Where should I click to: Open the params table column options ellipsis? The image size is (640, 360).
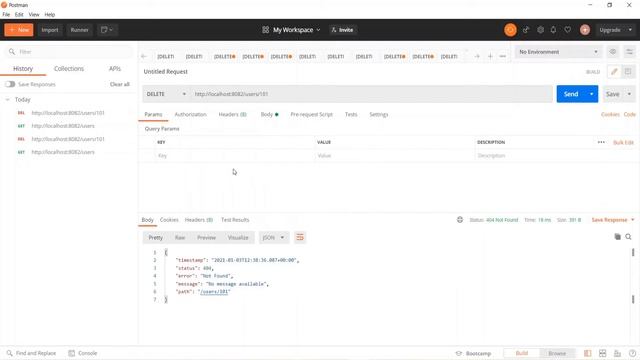coord(601,142)
